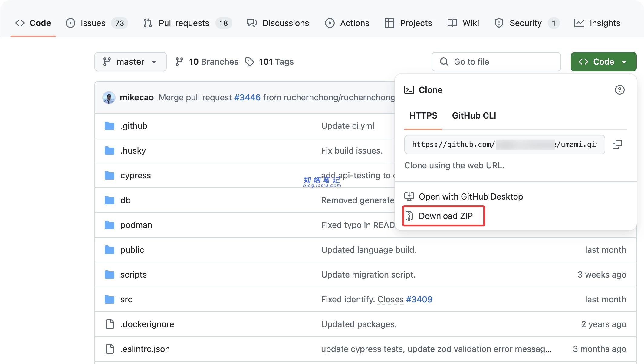Click the GitHub Desktop download icon
This screenshot has width=644, height=364.
pyautogui.click(x=409, y=197)
